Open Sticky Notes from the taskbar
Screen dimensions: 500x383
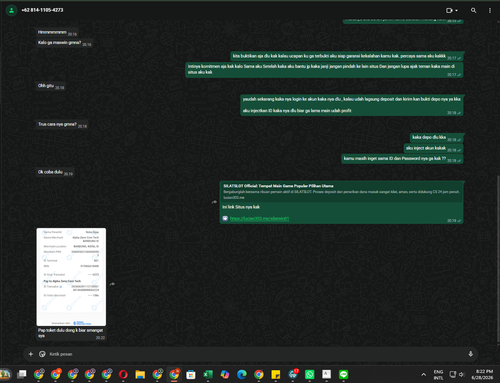pos(276,374)
